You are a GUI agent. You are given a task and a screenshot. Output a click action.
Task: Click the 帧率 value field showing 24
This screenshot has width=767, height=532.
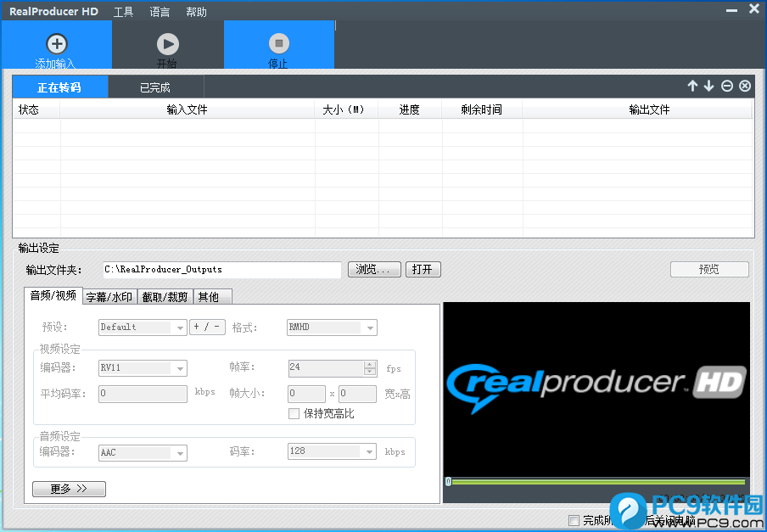[327, 368]
